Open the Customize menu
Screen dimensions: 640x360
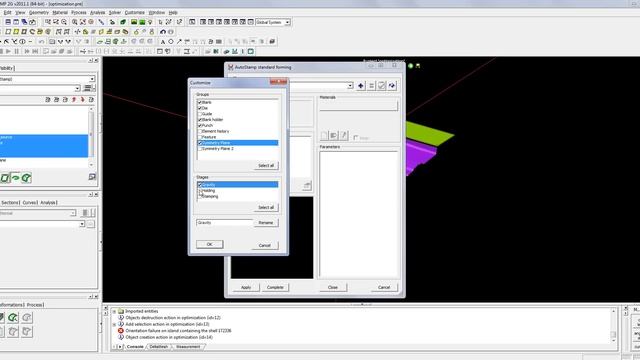[135, 13]
